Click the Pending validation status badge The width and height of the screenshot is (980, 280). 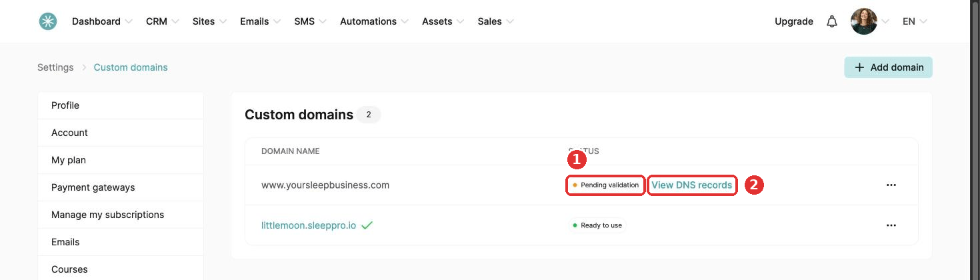coord(606,185)
